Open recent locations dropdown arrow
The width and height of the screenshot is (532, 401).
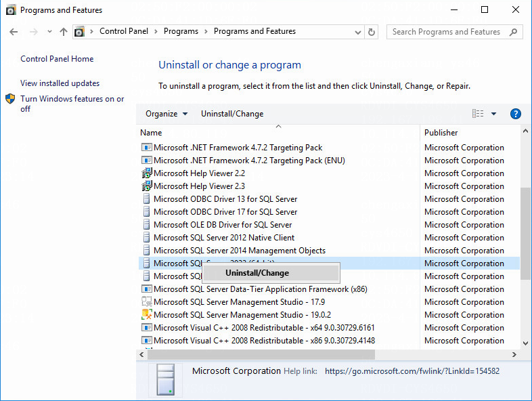click(x=49, y=32)
